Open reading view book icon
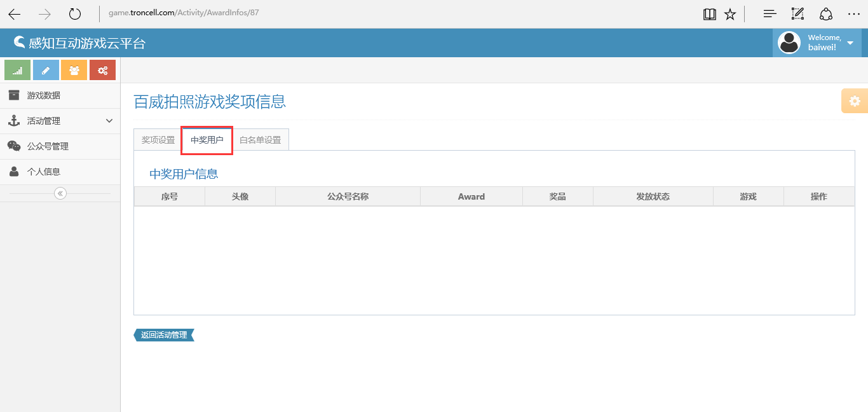 [x=710, y=14]
